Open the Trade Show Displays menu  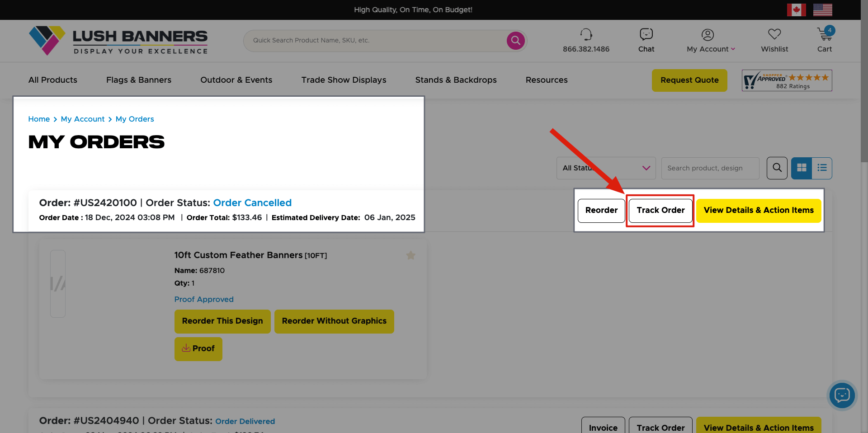(x=344, y=80)
